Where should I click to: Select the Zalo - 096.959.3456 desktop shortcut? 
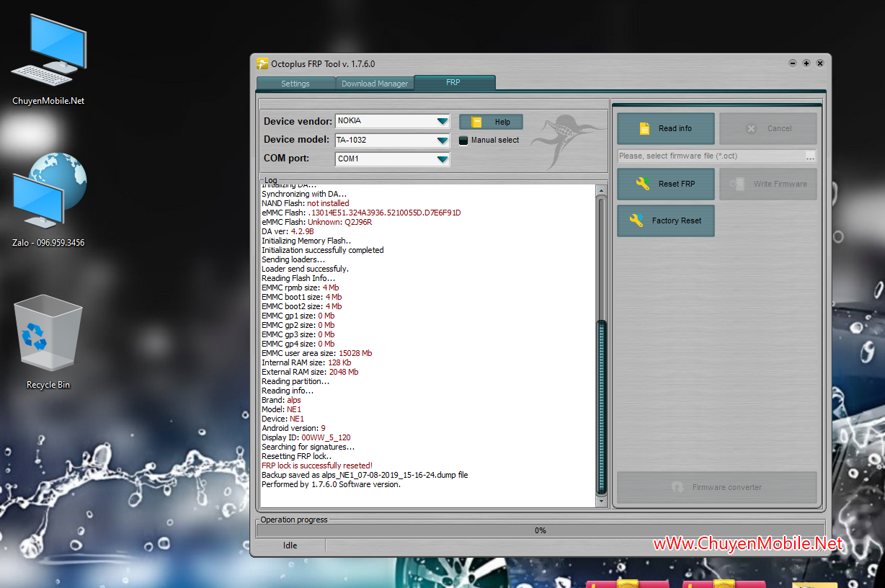tap(48, 200)
